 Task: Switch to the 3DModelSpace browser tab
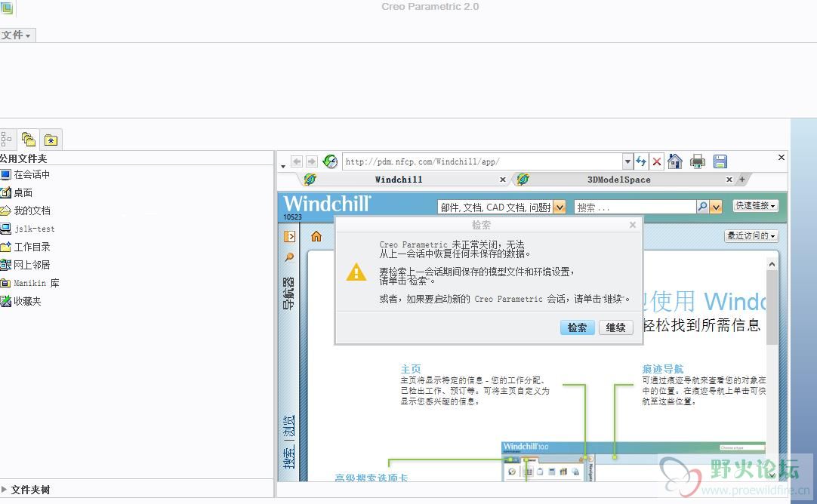pyautogui.click(x=618, y=180)
